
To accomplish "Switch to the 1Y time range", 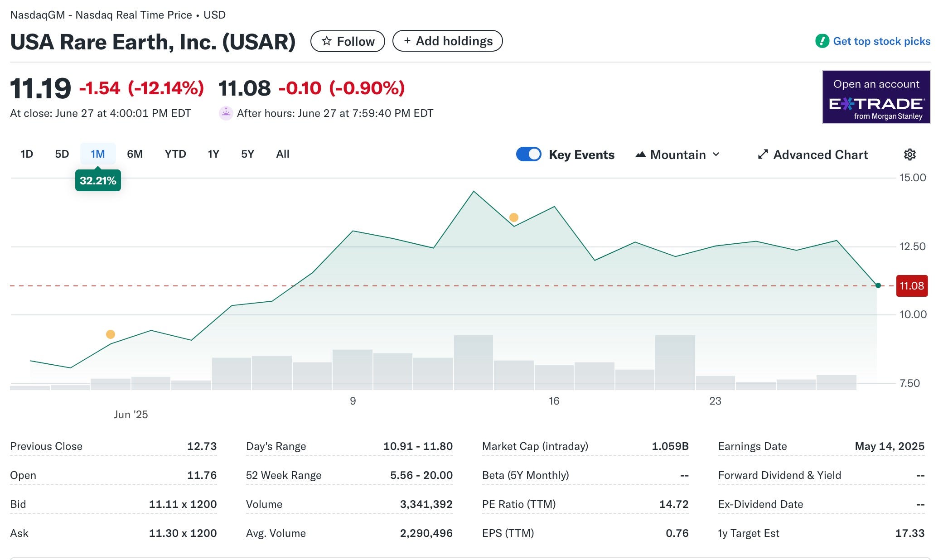I will click(x=213, y=154).
